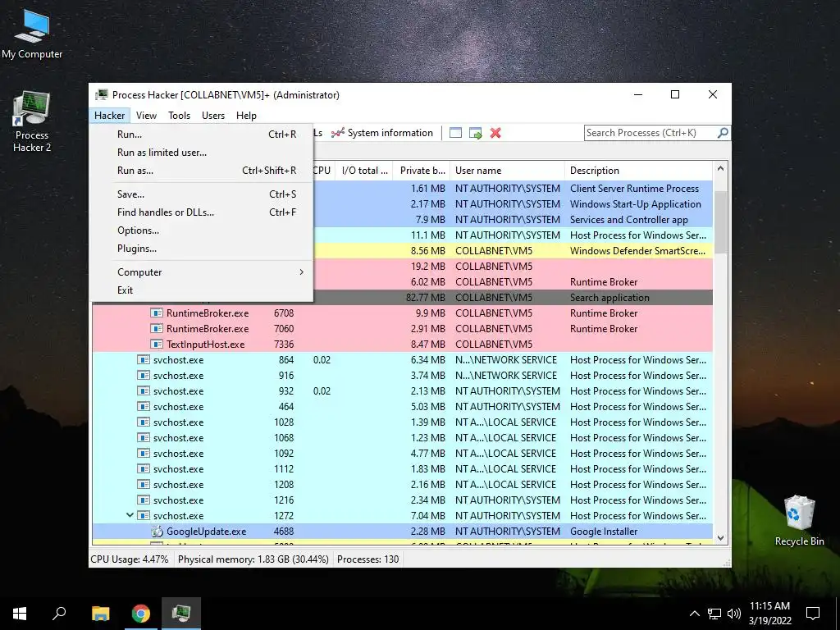Select Save... in the Hacker menu
Screen dimensions: 840x630
[202, 194]
